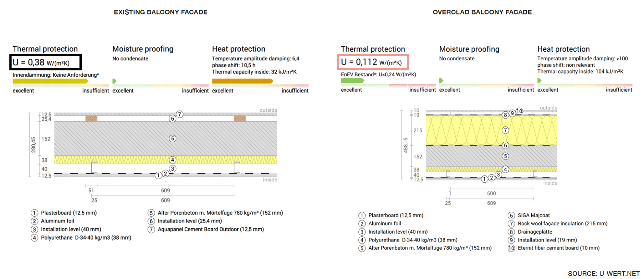Click the orange heat protection rating bar, existing facade
Image resolution: width=644 pixels, height=279 pixels.
[x=243, y=81]
